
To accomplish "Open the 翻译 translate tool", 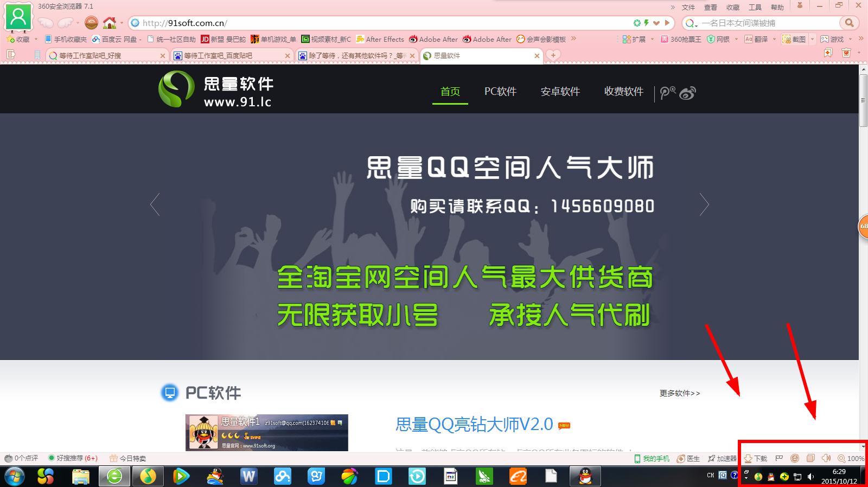I will coord(756,39).
